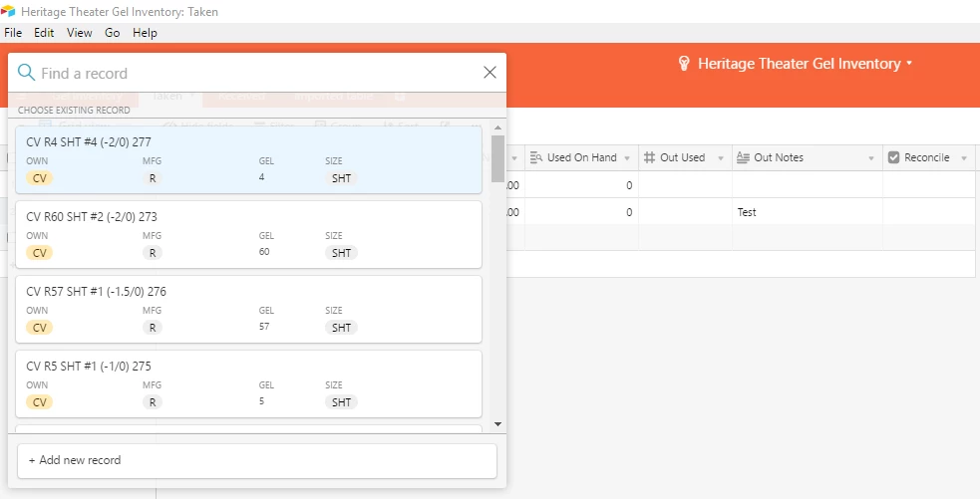Viewport: 980px width, 499px height.
Task: Click Reconcile checkbox cell in first row
Action: (929, 185)
